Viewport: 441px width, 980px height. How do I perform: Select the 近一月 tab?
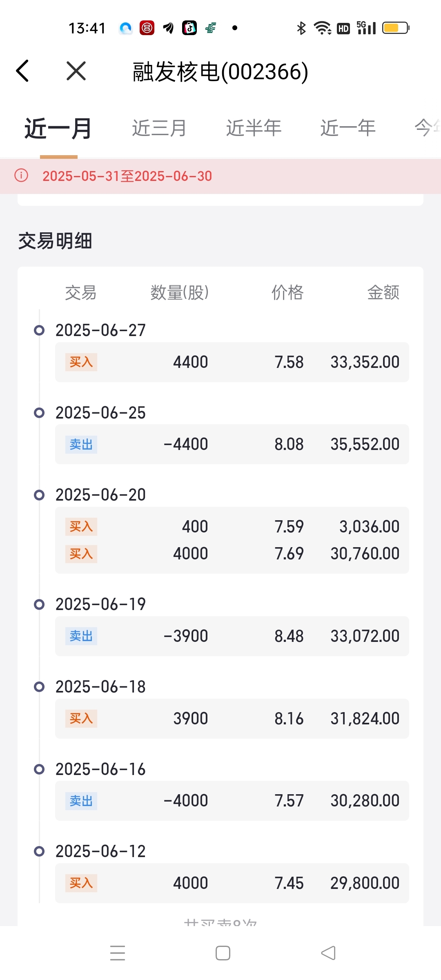click(58, 128)
